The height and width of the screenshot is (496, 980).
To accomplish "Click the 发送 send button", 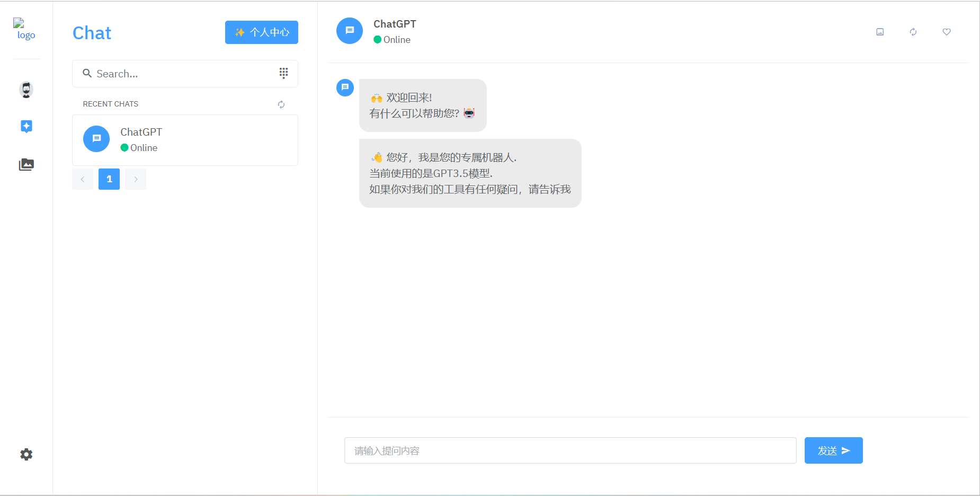I will [834, 450].
